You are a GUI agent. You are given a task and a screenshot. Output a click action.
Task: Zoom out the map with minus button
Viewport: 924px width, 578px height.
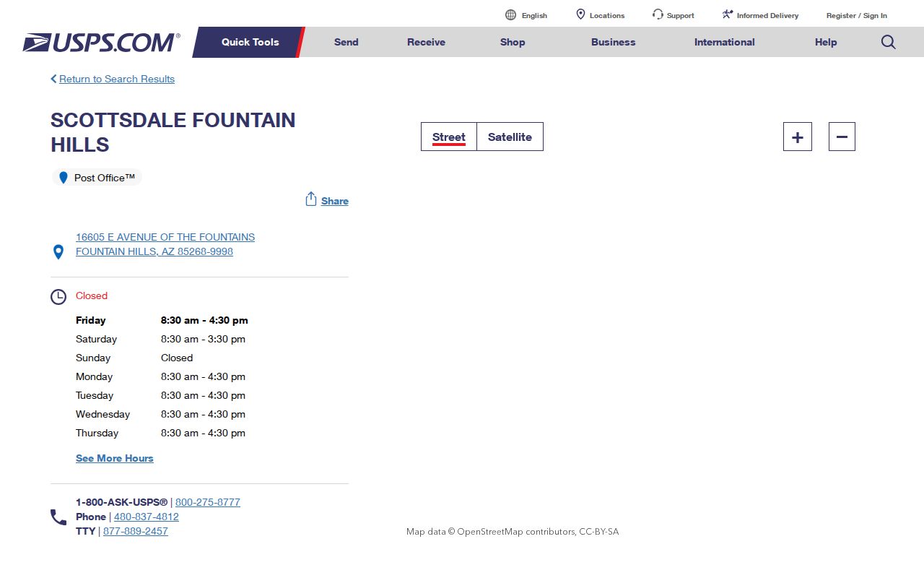(x=842, y=137)
